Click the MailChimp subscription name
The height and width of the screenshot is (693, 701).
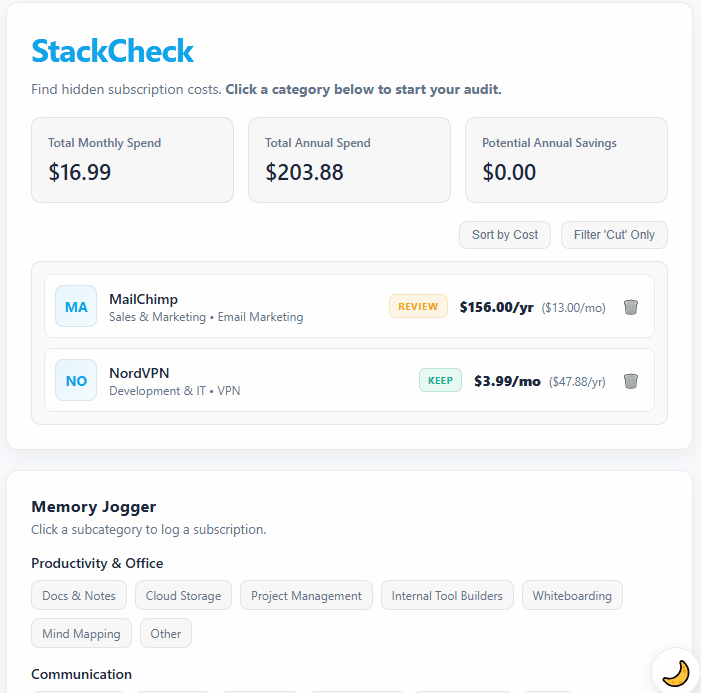pyautogui.click(x=144, y=299)
